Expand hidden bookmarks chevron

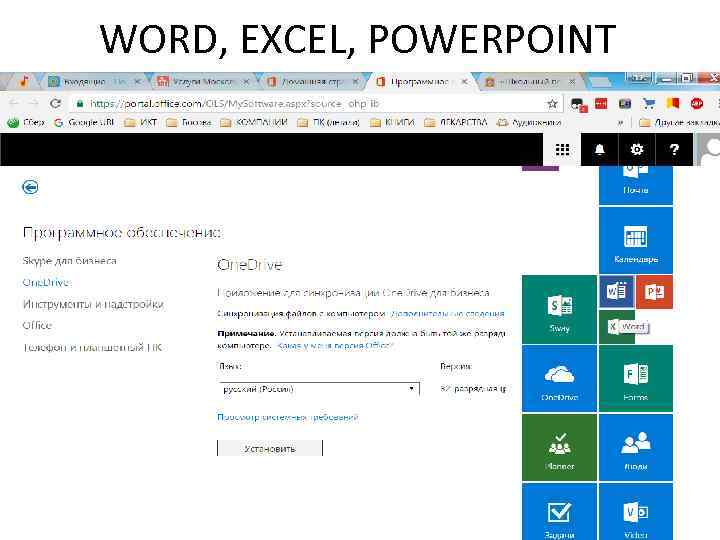[620, 123]
